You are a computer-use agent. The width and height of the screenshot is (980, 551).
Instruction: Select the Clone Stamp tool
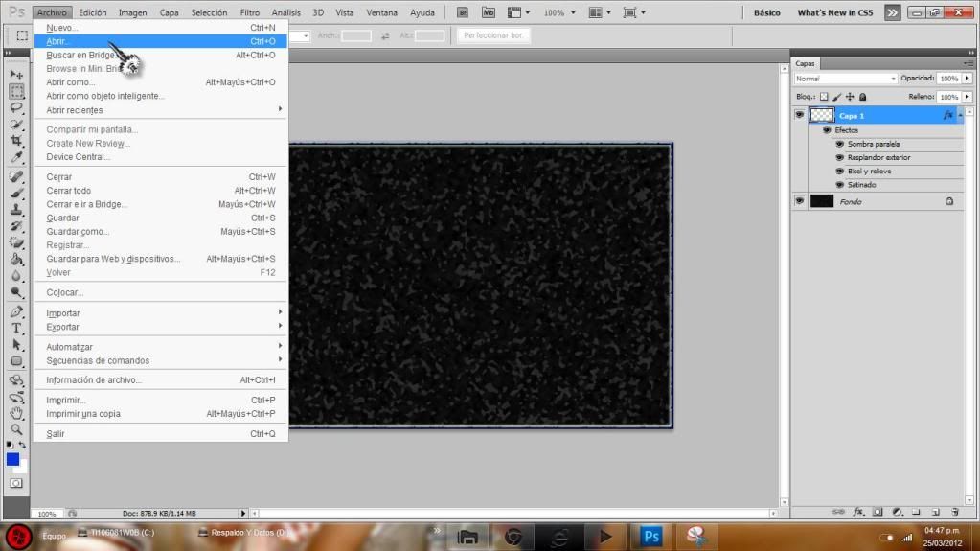point(16,210)
